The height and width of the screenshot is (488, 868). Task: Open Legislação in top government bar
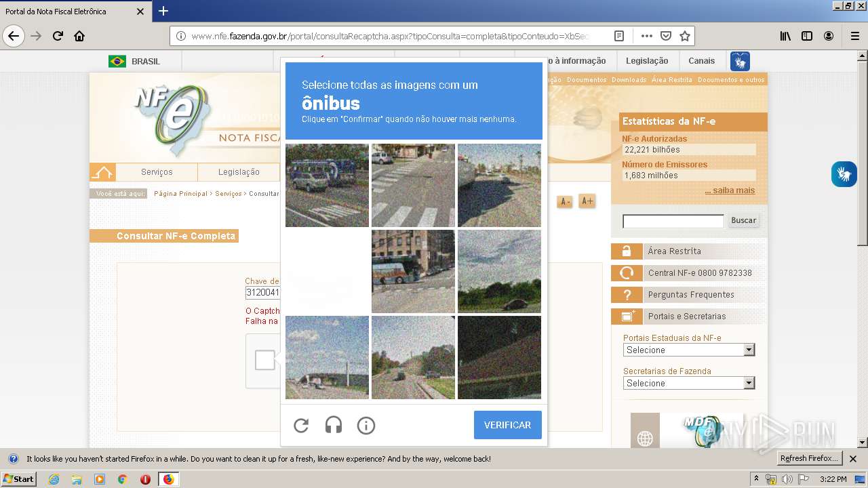coord(647,61)
